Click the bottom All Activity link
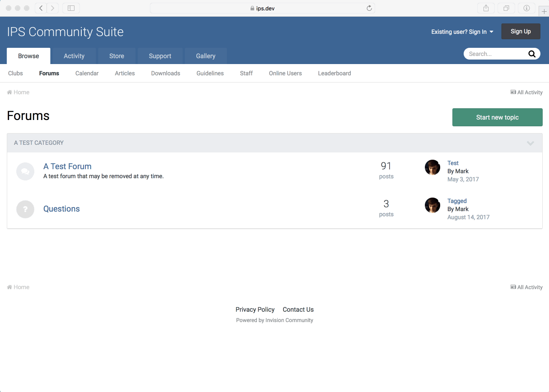 (526, 287)
